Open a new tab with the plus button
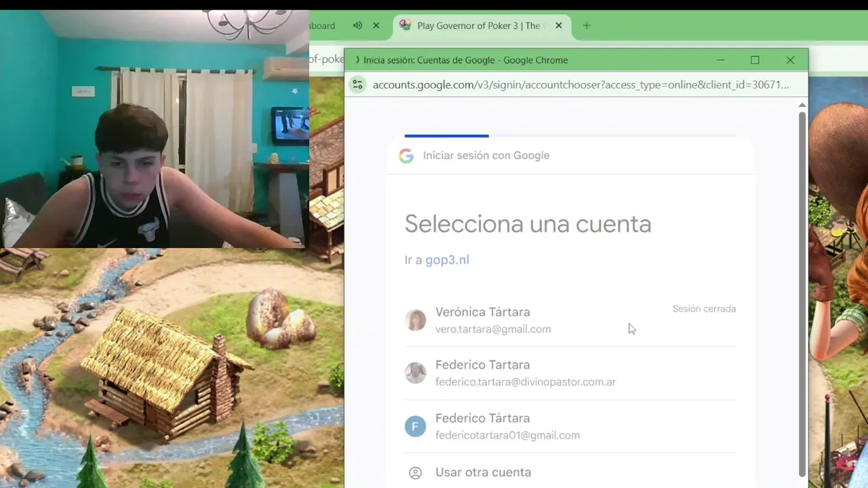 point(587,26)
